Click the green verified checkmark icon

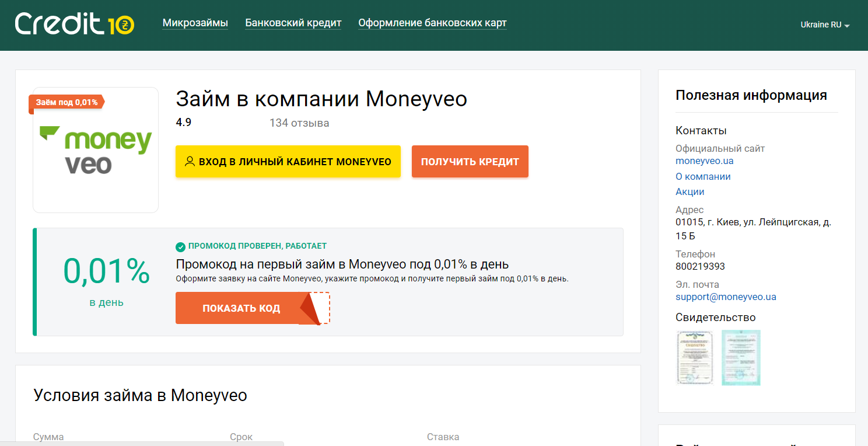(180, 246)
